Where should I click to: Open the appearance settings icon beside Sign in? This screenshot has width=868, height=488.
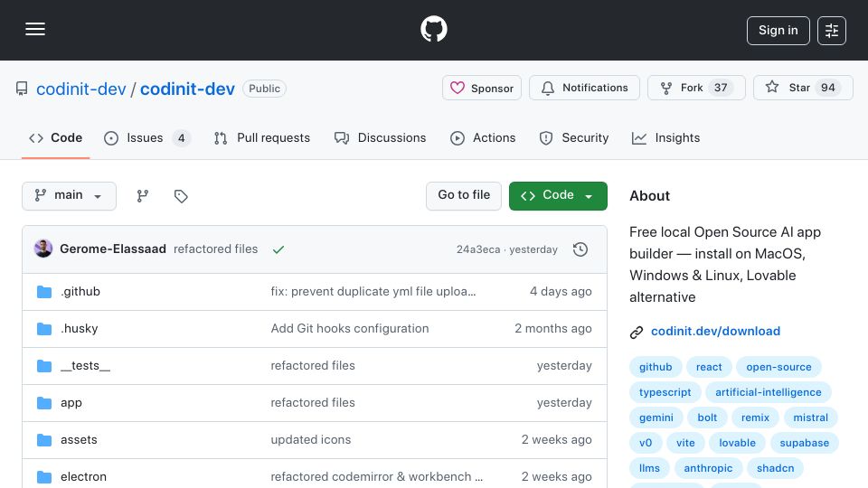832,31
